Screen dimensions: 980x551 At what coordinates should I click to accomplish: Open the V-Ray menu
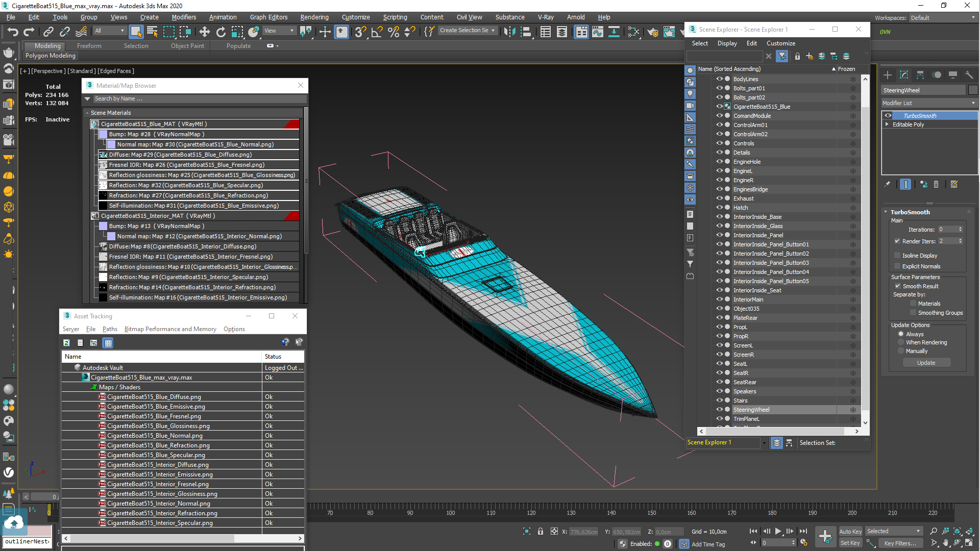tap(546, 17)
